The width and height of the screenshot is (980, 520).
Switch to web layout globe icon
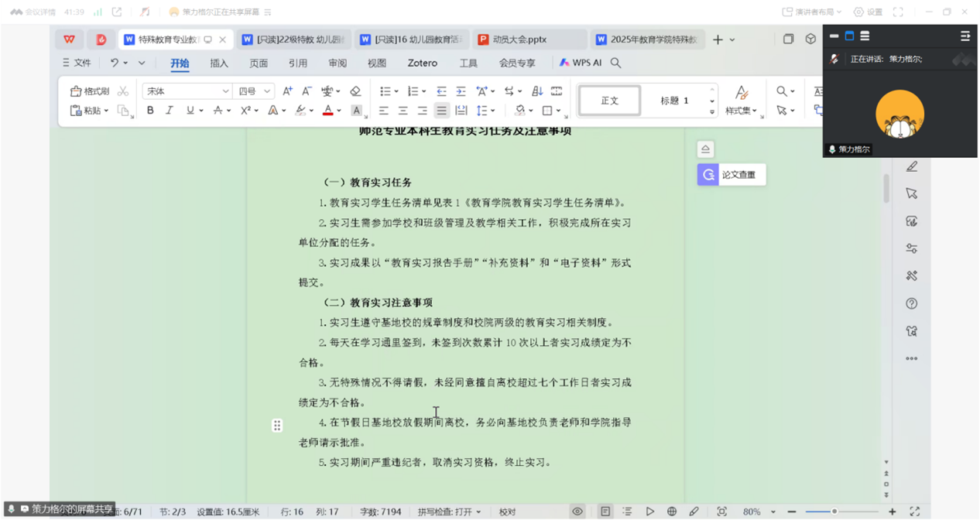672,511
